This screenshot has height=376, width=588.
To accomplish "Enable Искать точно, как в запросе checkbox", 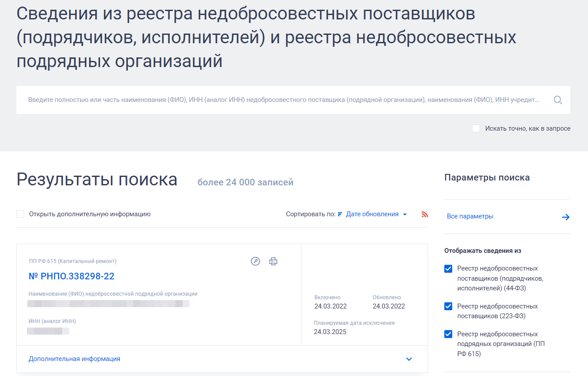I will tap(476, 128).
